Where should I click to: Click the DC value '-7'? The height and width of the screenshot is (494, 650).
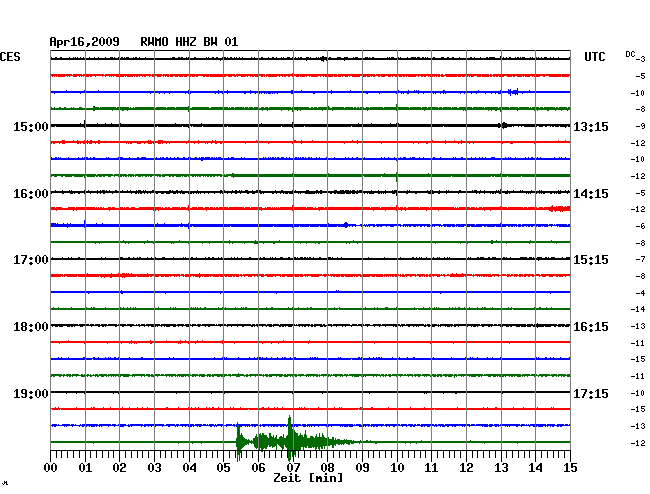(640, 259)
